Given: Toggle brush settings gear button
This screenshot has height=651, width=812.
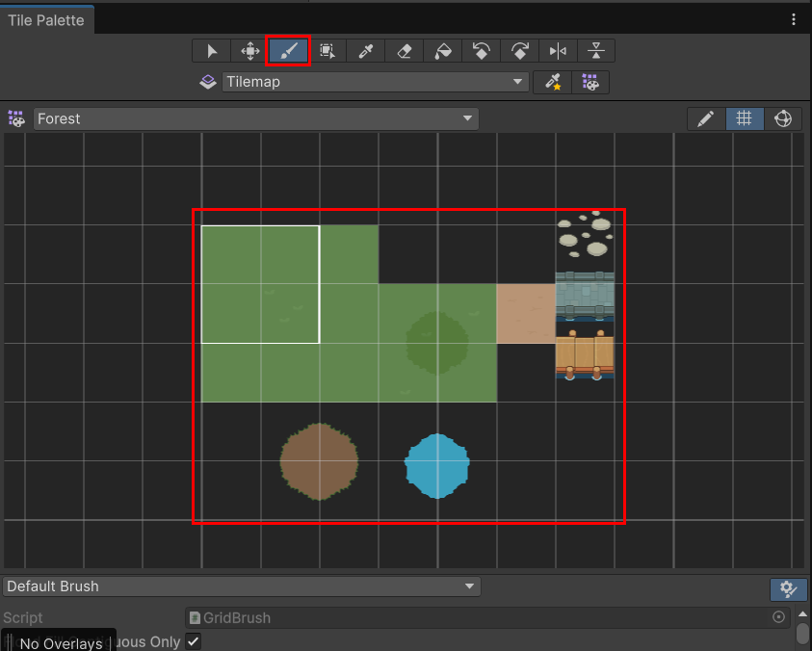Looking at the screenshot, I should pyautogui.click(x=788, y=589).
